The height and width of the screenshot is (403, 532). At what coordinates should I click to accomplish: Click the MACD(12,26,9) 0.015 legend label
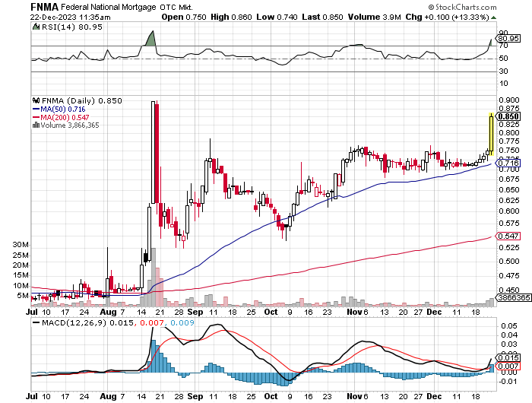click(x=87, y=322)
